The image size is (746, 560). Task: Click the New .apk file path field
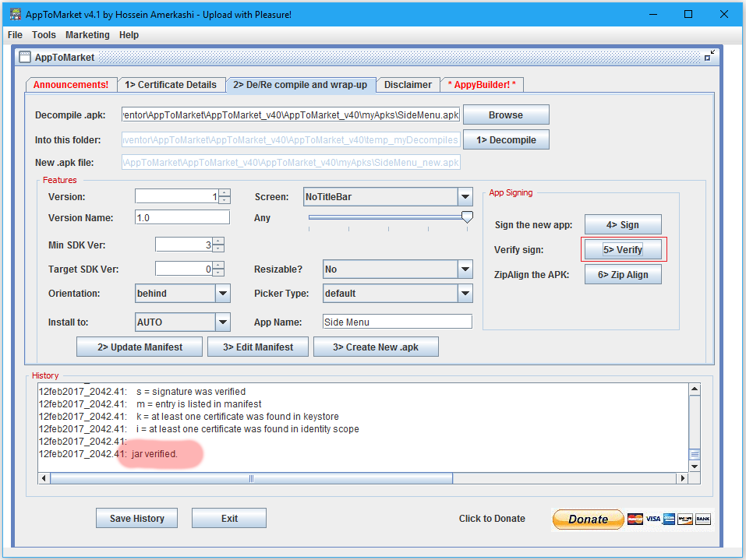click(291, 162)
